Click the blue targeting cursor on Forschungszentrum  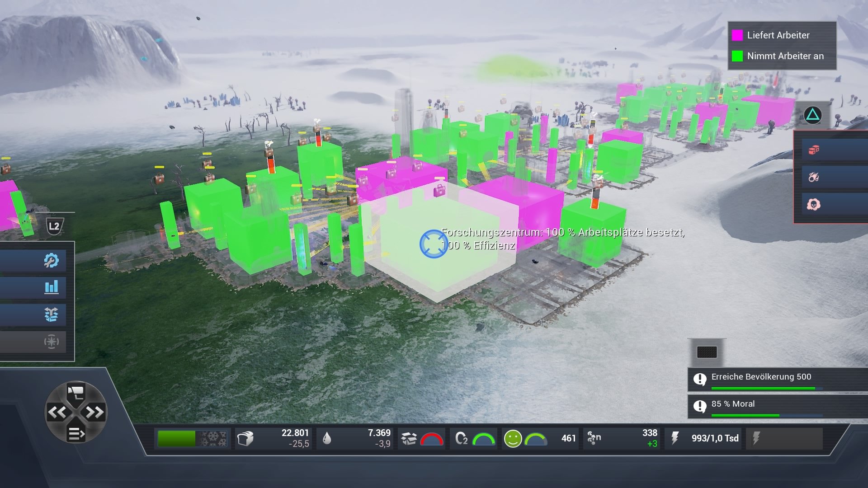[433, 244]
